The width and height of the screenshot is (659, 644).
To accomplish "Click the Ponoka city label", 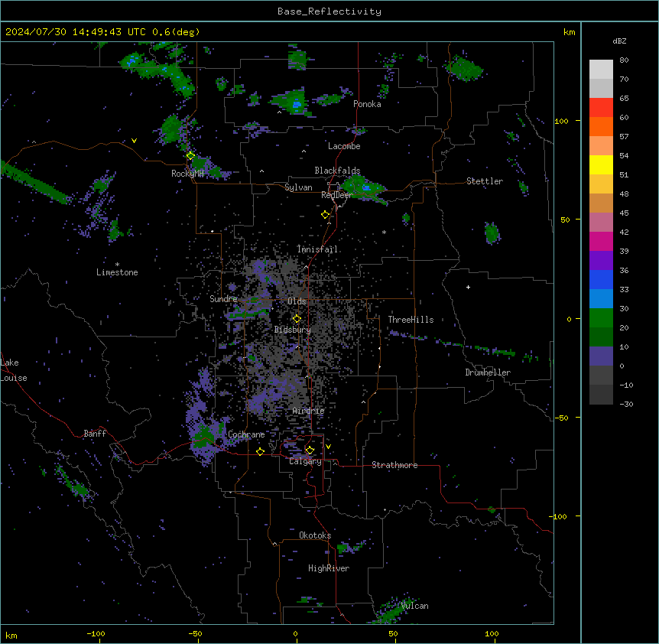I will (x=367, y=104).
